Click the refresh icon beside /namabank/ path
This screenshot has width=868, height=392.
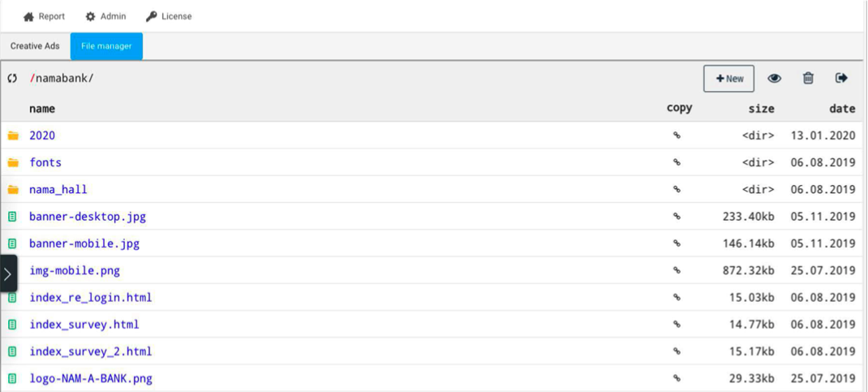(12, 79)
